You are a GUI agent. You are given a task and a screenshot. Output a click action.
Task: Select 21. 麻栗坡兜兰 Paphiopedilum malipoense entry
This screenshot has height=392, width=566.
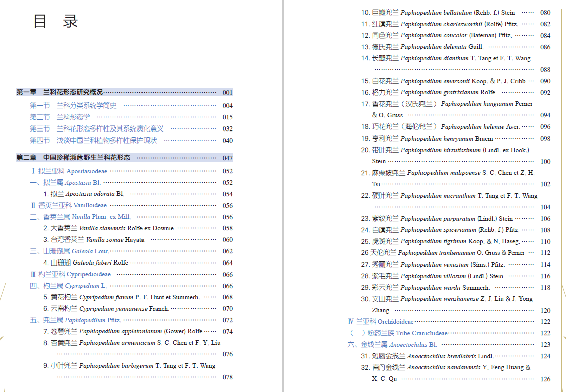click(456, 178)
